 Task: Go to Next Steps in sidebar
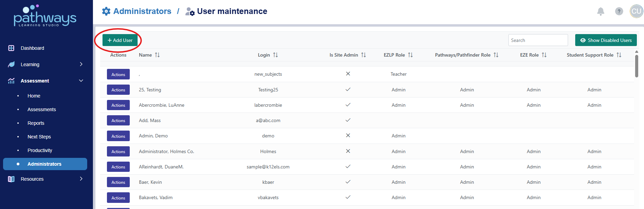coord(39,137)
